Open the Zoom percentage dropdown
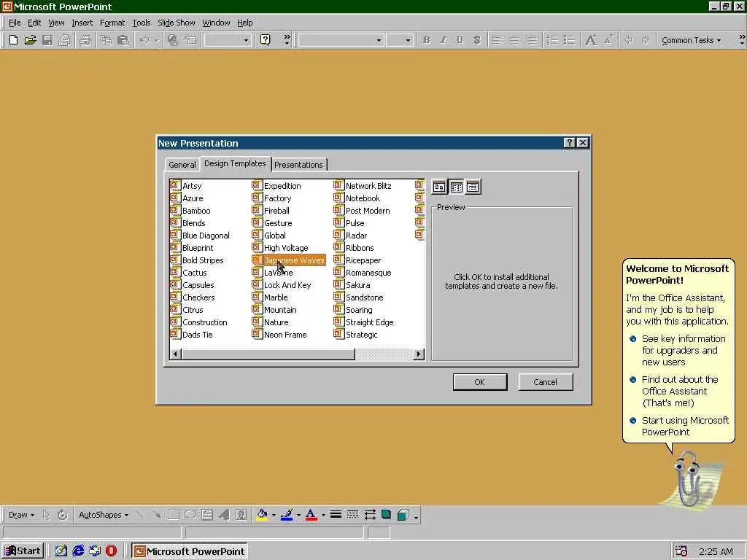The image size is (747, 560). [x=246, y=41]
